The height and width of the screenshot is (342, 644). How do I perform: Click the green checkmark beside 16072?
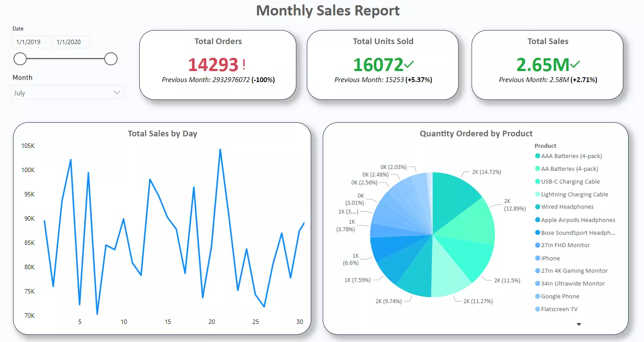point(409,64)
